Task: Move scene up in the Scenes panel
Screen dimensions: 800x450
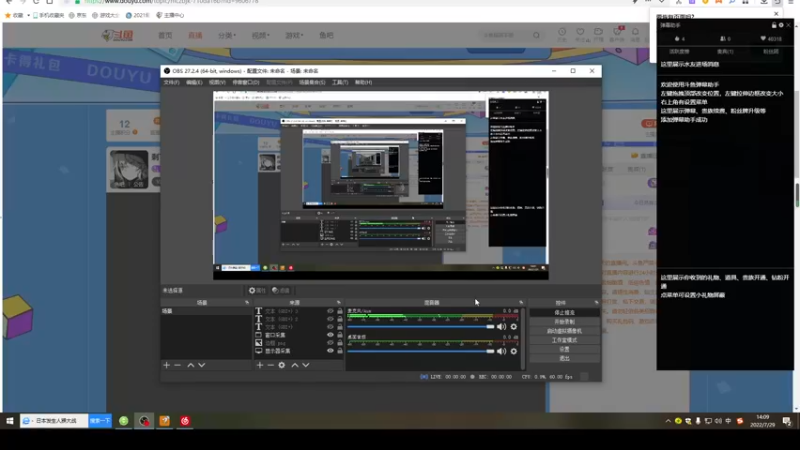Action: (191, 365)
